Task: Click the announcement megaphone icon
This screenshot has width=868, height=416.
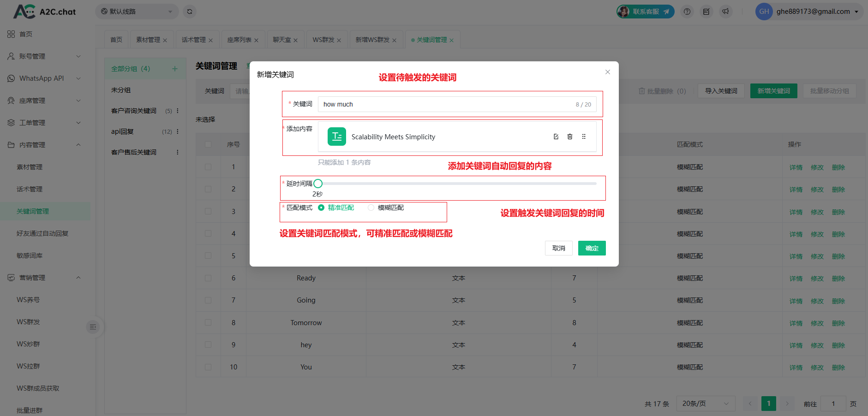Action: point(725,12)
